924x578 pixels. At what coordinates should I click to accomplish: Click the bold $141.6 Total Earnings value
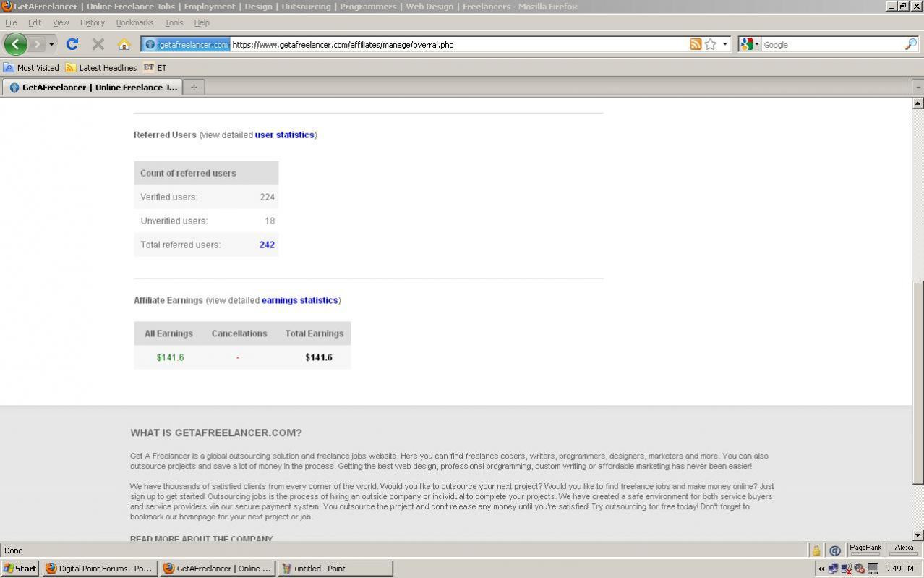click(319, 357)
